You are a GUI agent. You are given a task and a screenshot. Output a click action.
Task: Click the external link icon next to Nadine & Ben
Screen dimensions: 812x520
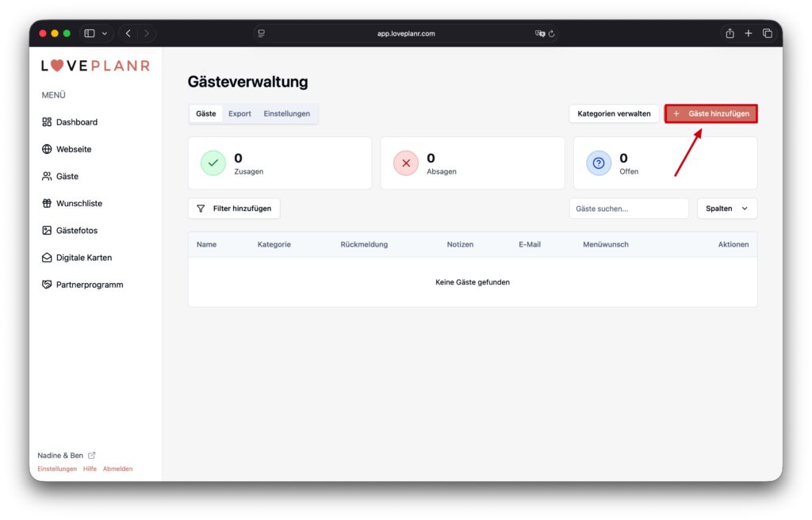92,456
